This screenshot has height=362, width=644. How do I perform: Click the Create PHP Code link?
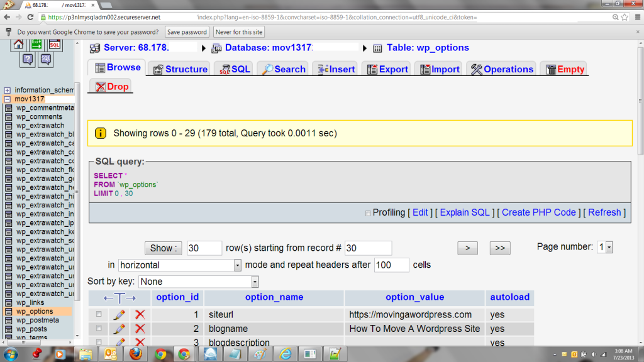pos(538,212)
